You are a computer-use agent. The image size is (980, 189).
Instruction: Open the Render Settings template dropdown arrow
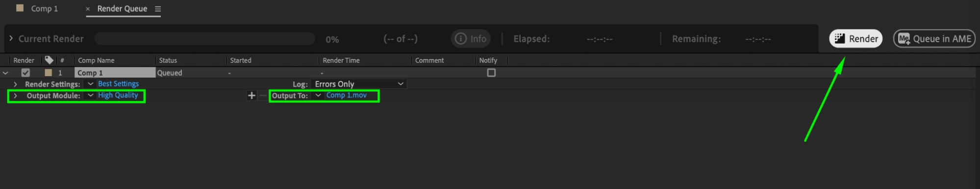coord(90,84)
